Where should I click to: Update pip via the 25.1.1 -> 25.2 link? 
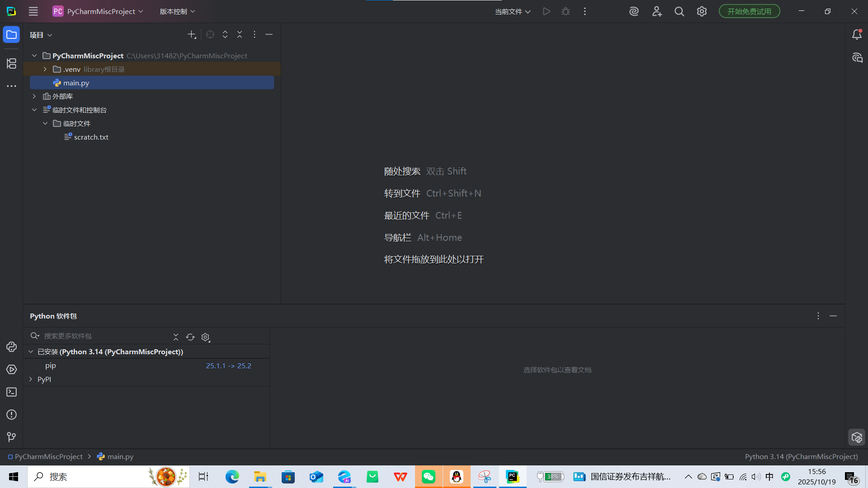[x=228, y=366]
